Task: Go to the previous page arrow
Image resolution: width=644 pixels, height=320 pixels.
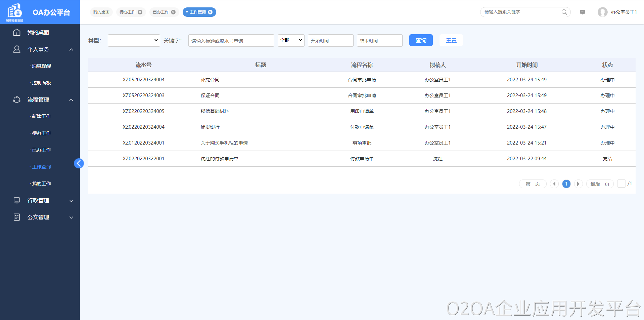Action: [x=554, y=184]
